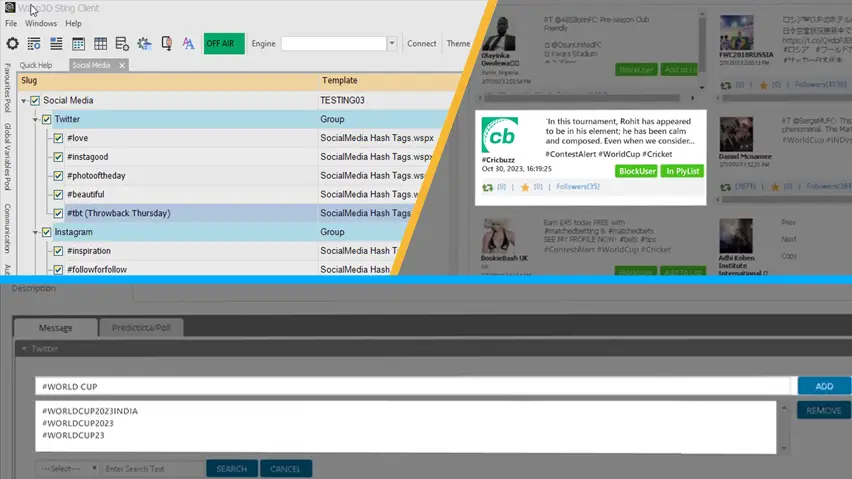Toggle the #photooftheday checkbox
The height and width of the screenshot is (479, 852).
click(59, 176)
